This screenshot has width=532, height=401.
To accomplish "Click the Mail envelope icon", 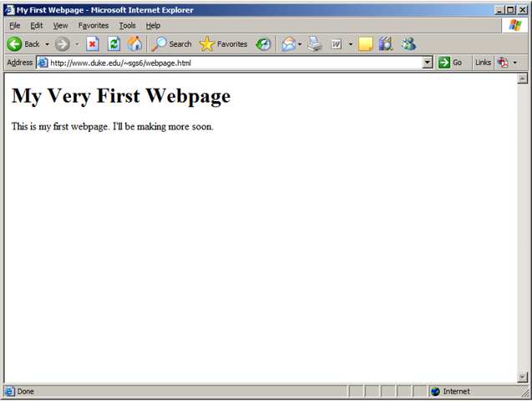I will coord(288,44).
